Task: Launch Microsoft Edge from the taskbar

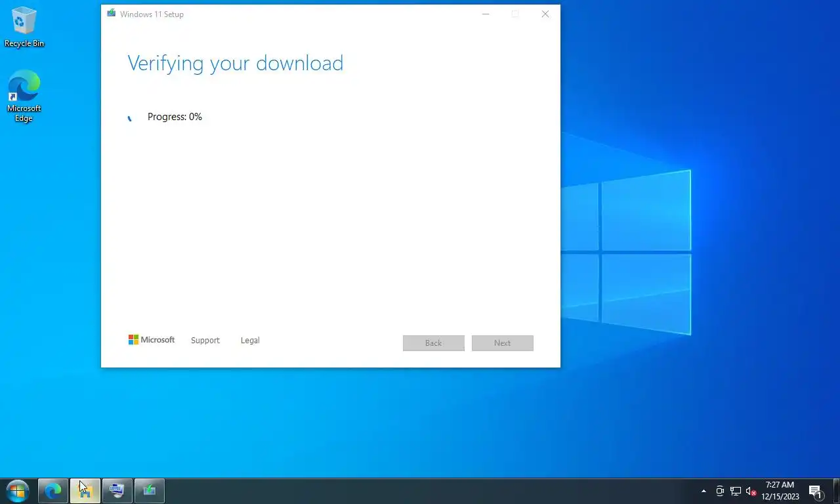Action: tap(53, 491)
